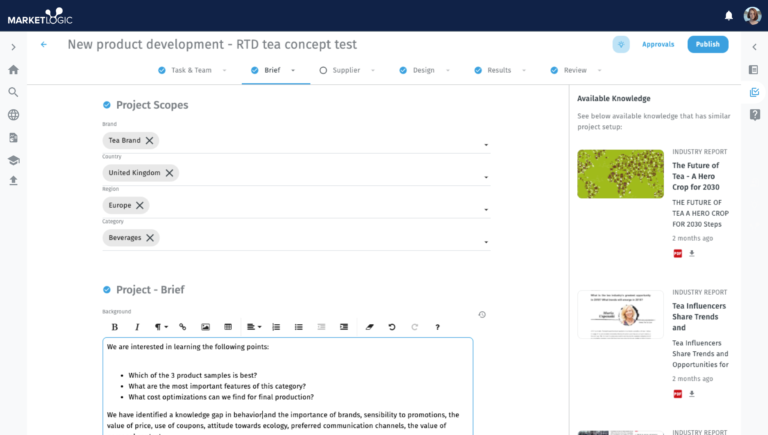The image size is (768, 435).
Task: Open the book icon in the right rail
Action: (x=753, y=70)
